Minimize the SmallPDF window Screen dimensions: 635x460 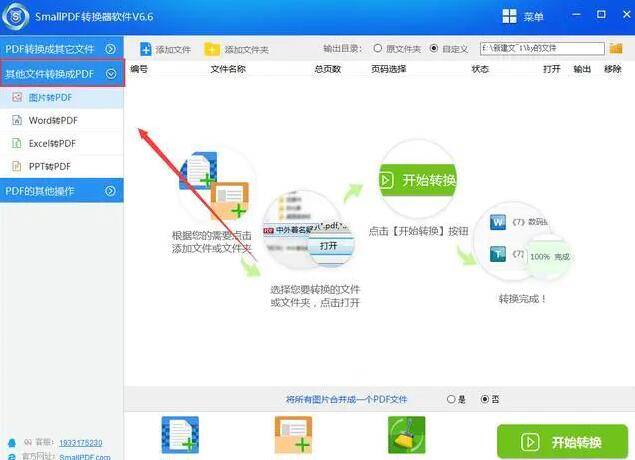click(x=576, y=15)
